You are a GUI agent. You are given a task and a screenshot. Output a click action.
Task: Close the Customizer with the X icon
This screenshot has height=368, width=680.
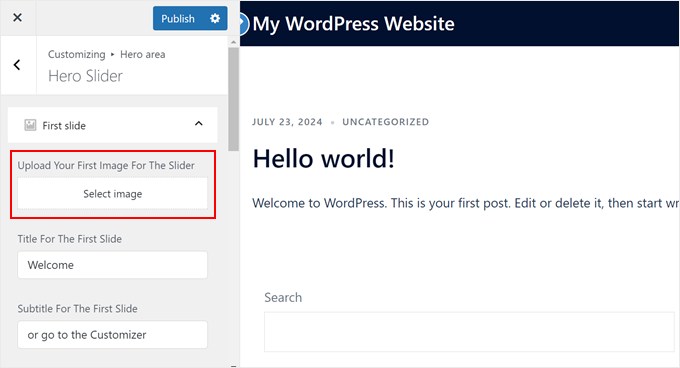point(17,18)
